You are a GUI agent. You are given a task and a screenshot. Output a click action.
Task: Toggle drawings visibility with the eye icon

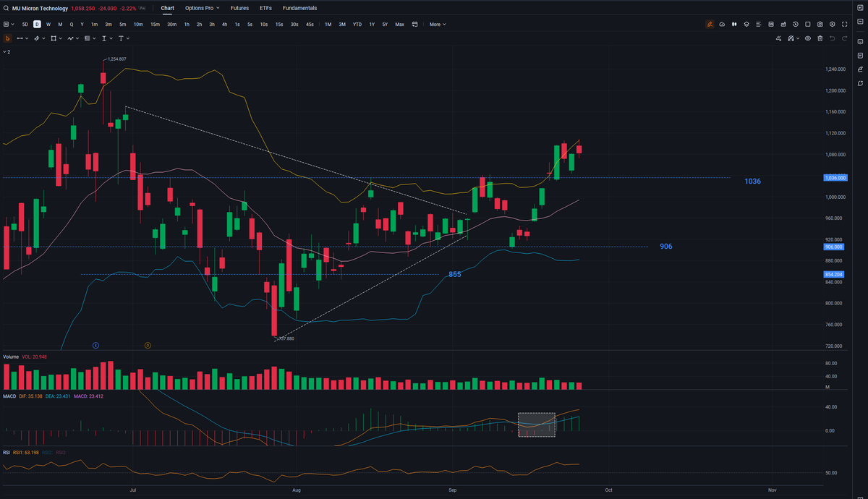(x=808, y=38)
